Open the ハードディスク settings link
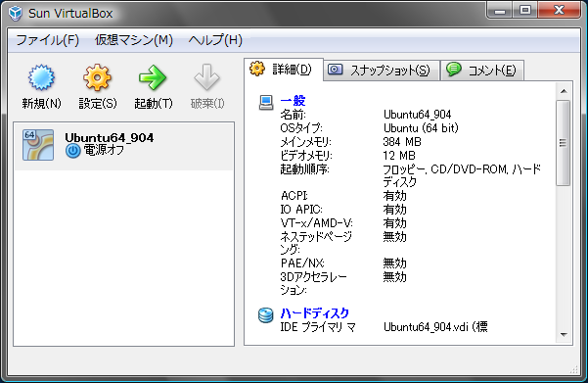Screen dimensions: 588x383 pos(315,312)
